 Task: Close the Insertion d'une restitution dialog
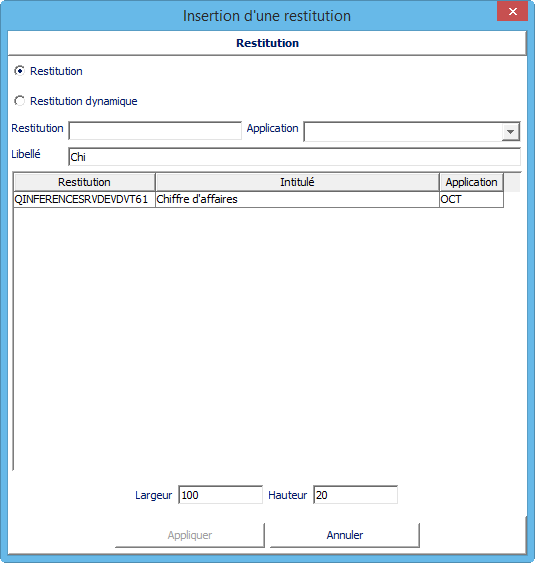pos(512,11)
